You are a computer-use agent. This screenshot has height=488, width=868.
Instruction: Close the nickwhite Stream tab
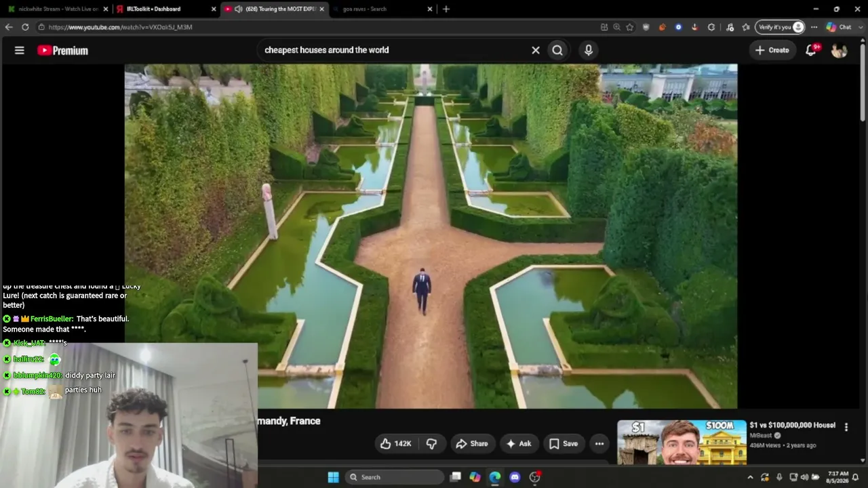105,9
